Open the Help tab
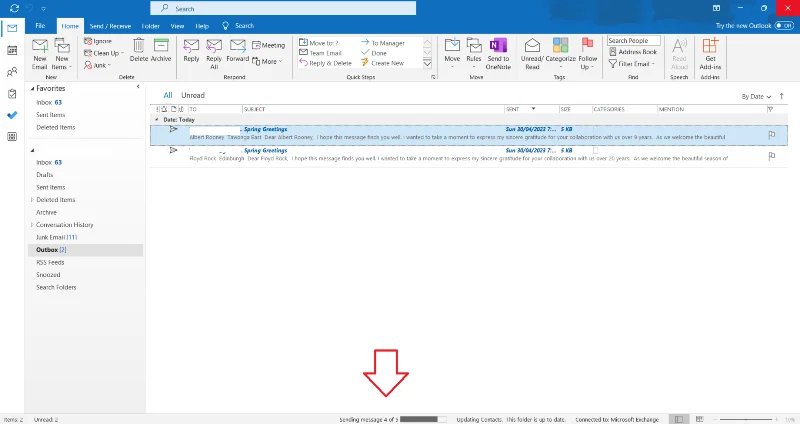Viewport: 800px width, 424px height. [x=202, y=26]
